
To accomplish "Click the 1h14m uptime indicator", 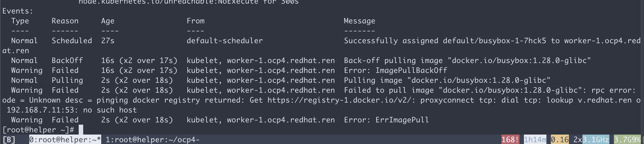I will (535, 139).
